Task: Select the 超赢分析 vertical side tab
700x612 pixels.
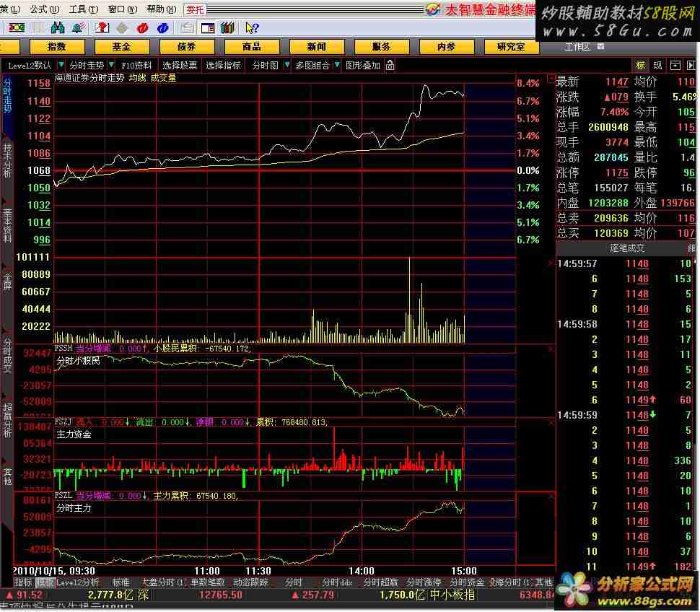Action: (7, 420)
